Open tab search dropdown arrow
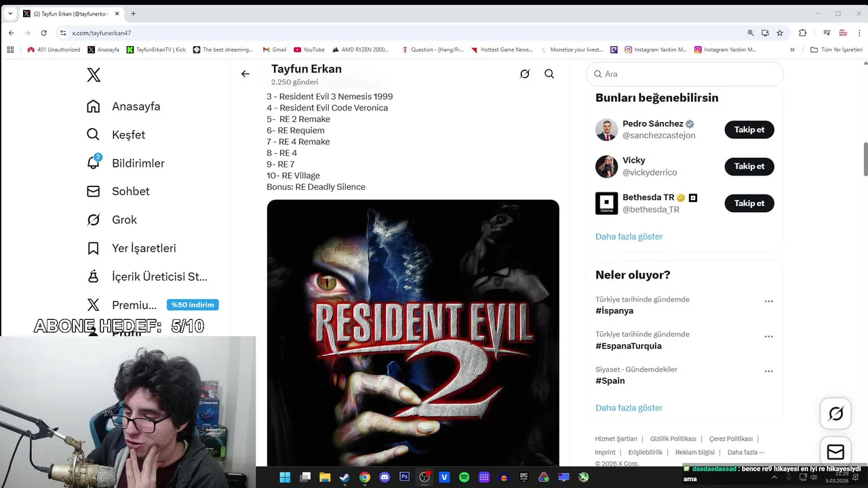Screen dimensions: 868x488 coord(10,14)
